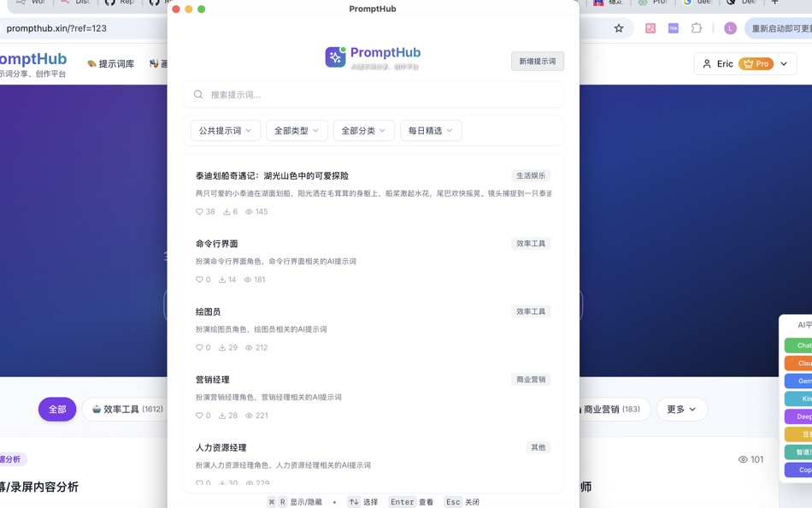Click the view count icon under 绘图员 prompt
This screenshot has height=508, width=812.
[x=248, y=347]
